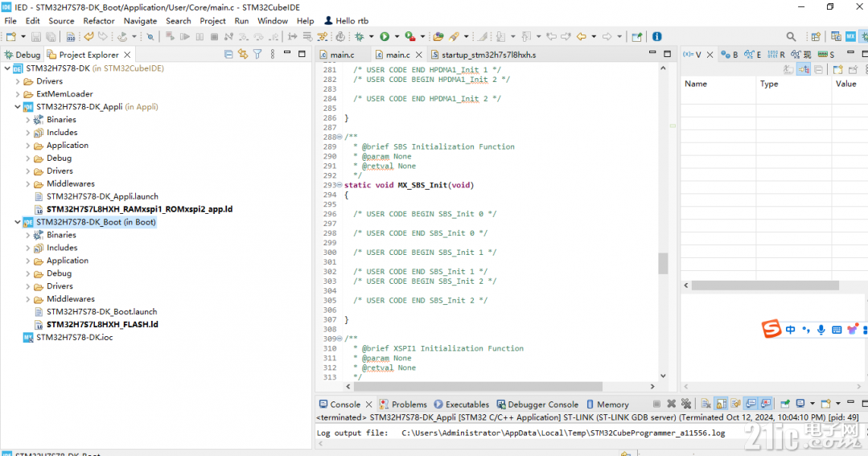
Task: Open Project Explorer view menu dots
Action: click(x=273, y=54)
